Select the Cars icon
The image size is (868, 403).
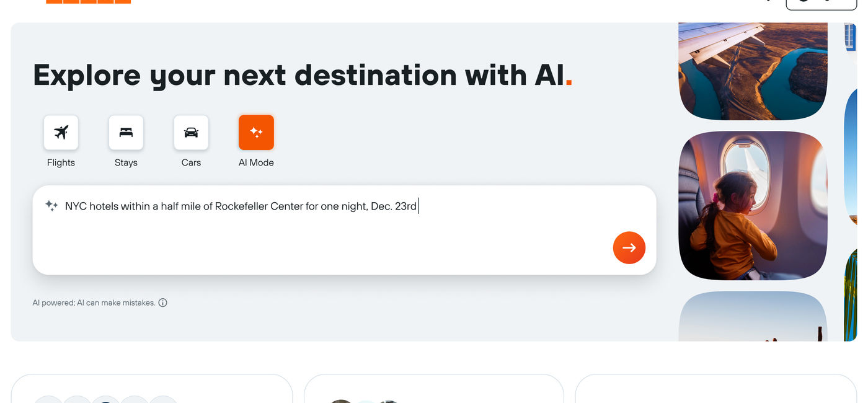[191, 132]
